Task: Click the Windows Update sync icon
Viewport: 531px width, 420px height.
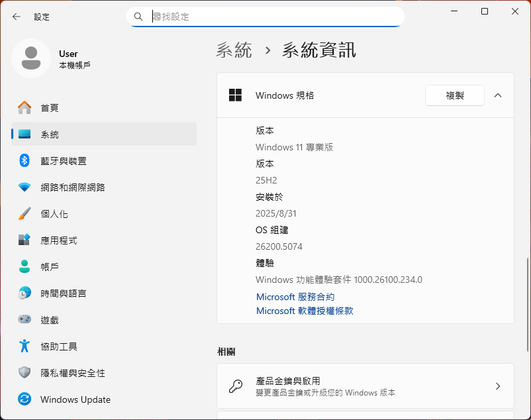Action: 24,399
